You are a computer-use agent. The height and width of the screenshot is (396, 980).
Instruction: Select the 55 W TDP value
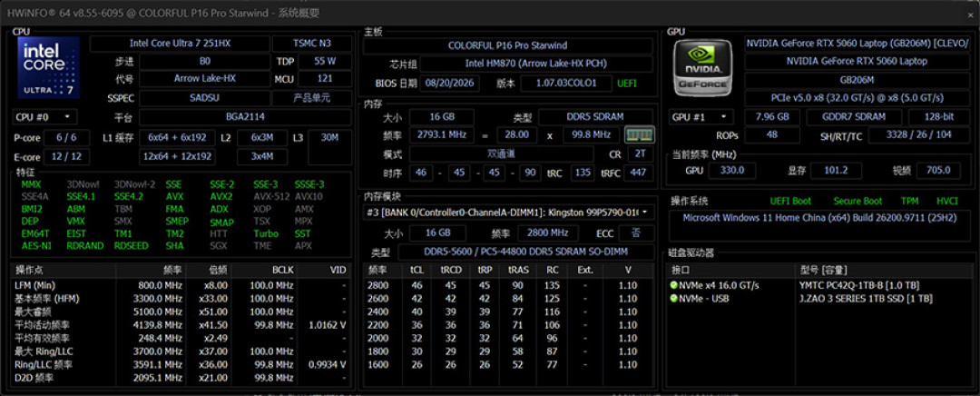pos(324,62)
